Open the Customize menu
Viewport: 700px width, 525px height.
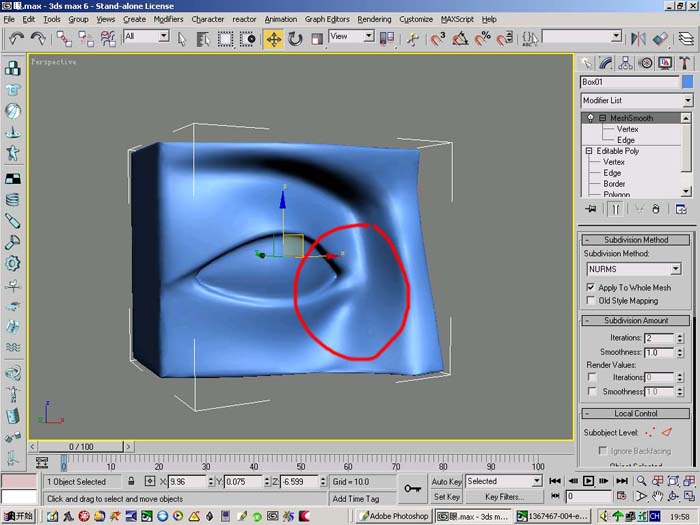click(416, 19)
